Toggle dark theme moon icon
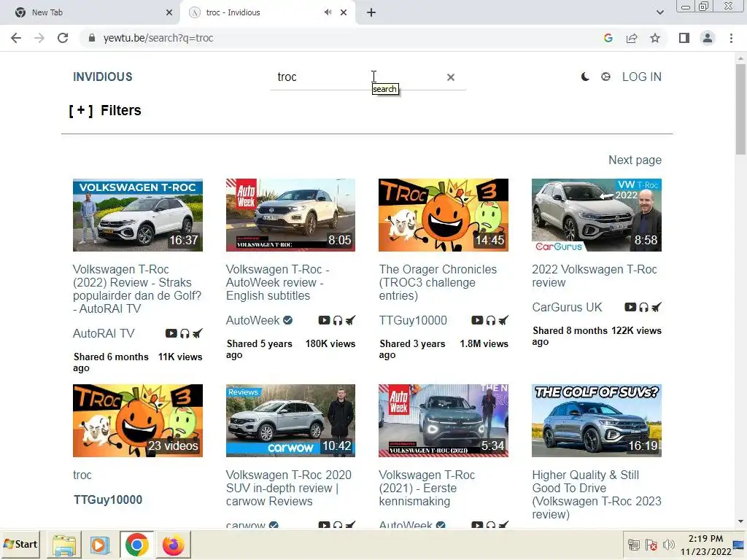This screenshot has height=560, width=747. click(585, 77)
